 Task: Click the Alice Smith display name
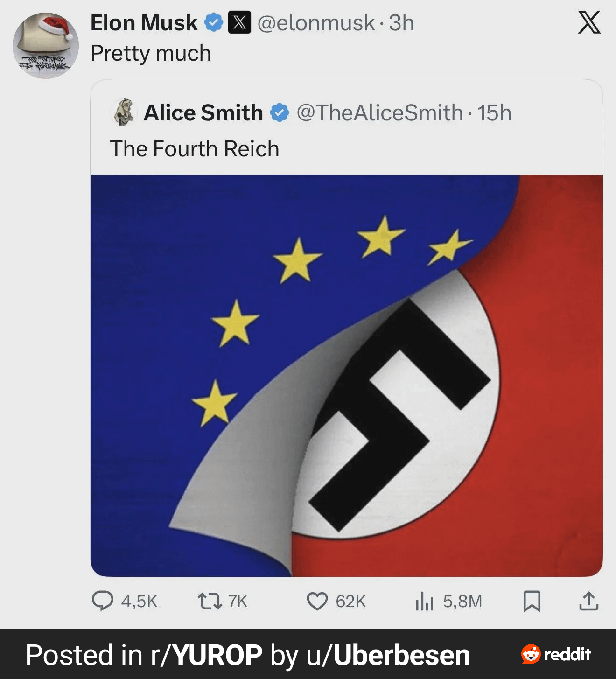coord(203,112)
